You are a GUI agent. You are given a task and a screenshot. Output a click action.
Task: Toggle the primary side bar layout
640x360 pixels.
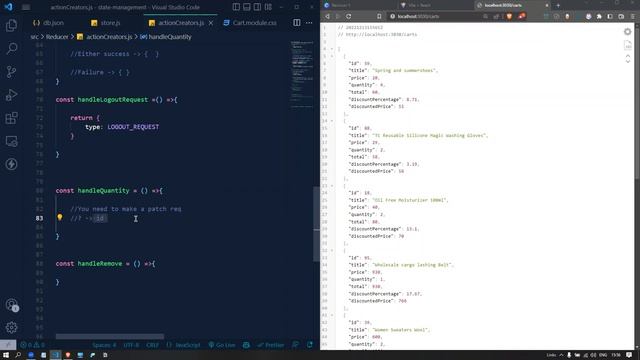tap(236, 7)
